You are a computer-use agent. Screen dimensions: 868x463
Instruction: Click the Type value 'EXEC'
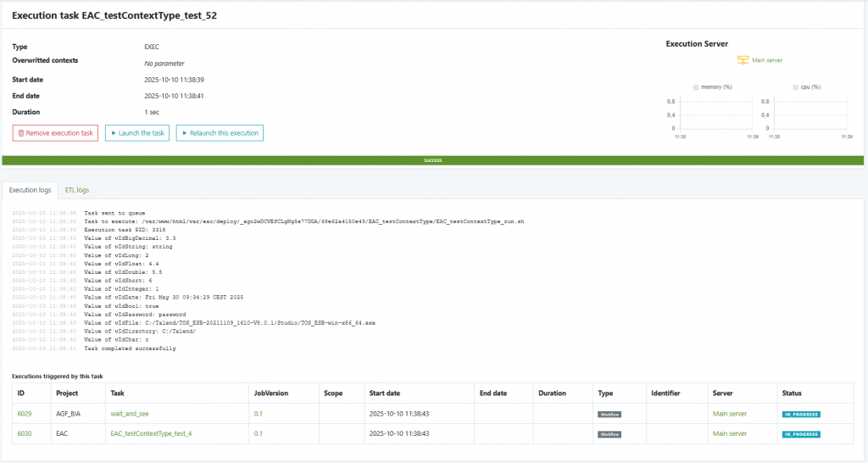pos(152,47)
